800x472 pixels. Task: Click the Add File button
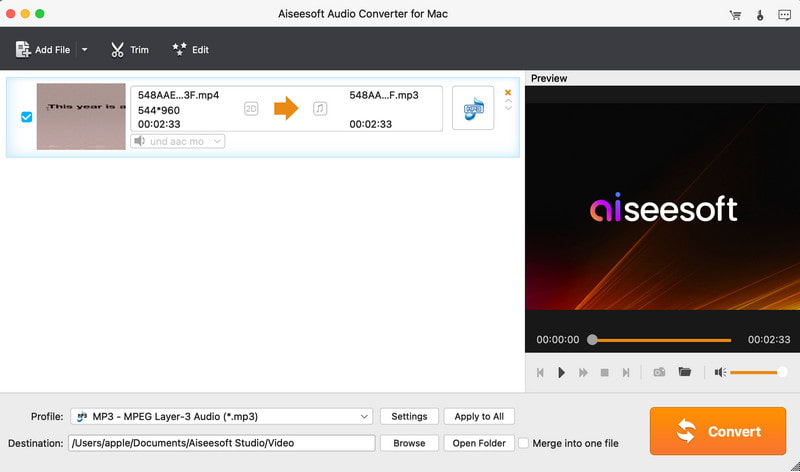pyautogui.click(x=43, y=49)
